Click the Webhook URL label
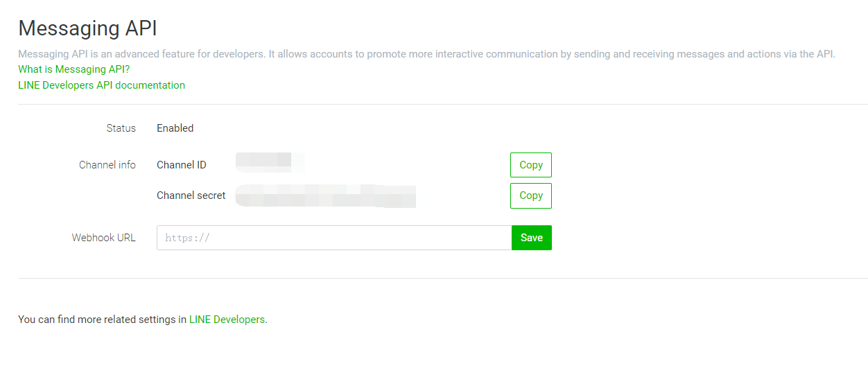This screenshot has height=375, width=868. click(x=103, y=238)
